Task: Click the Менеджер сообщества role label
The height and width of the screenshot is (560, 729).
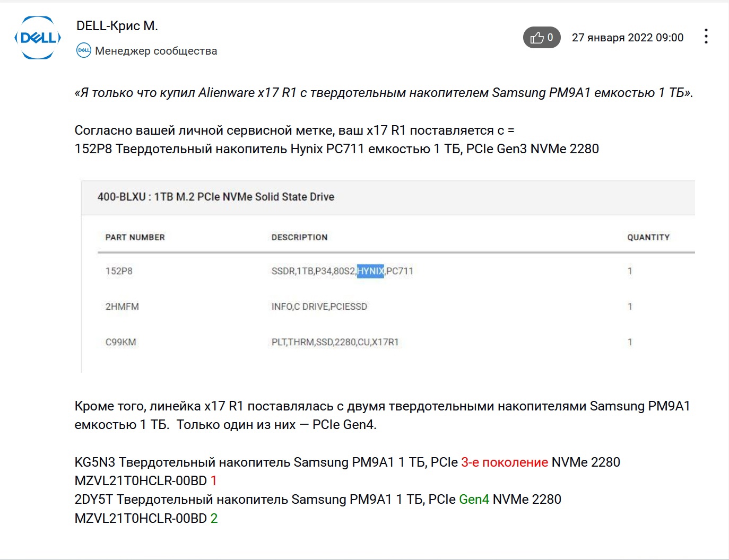Action: (x=156, y=51)
